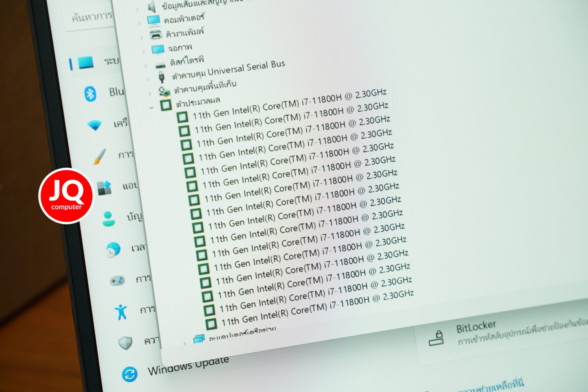Select the monitor icon for จอภาพ
Viewport: 588px width, 392px height.
point(158,49)
